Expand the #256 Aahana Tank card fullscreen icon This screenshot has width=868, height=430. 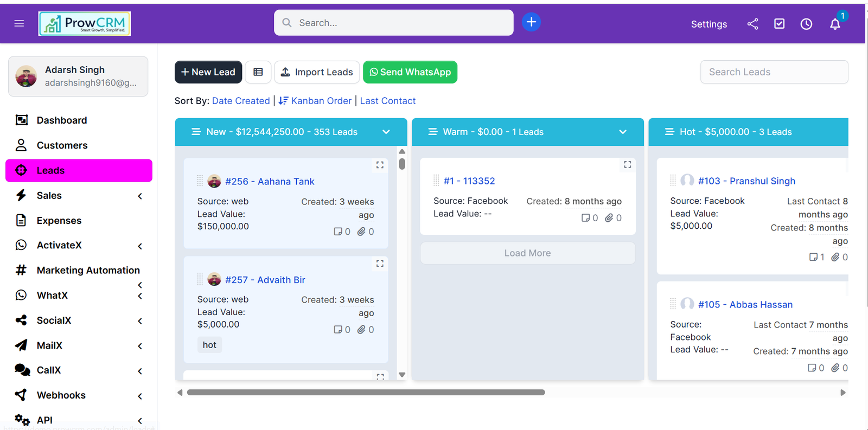tap(380, 165)
